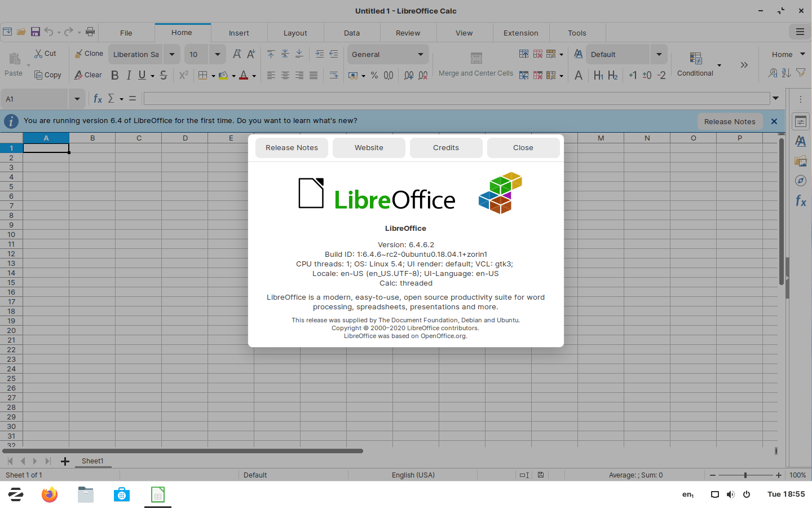Image resolution: width=812 pixels, height=508 pixels.
Task: Format as percent with % icon
Action: (374, 75)
